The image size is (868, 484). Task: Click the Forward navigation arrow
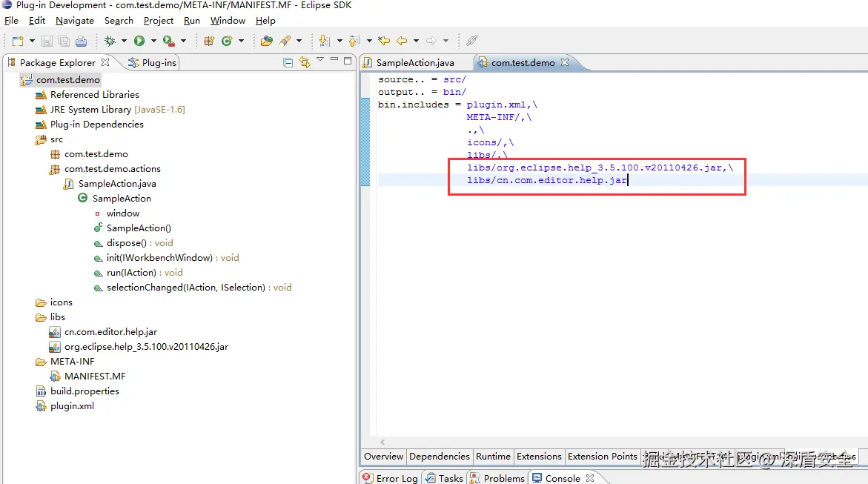tap(431, 41)
